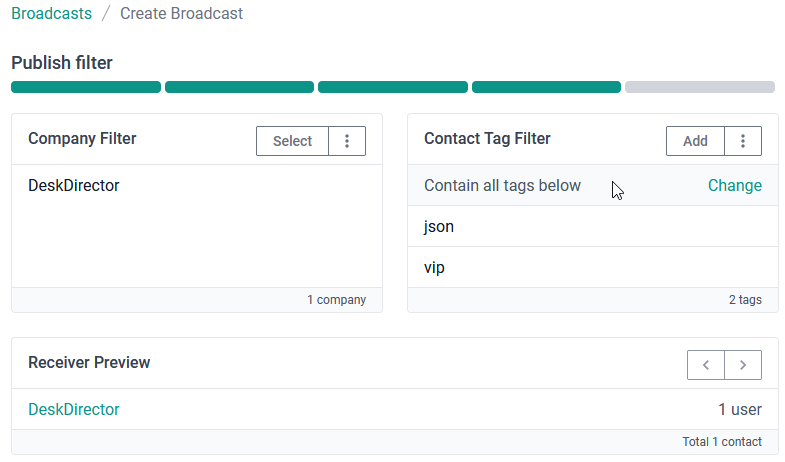Jump to third progress step bar

click(x=393, y=87)
